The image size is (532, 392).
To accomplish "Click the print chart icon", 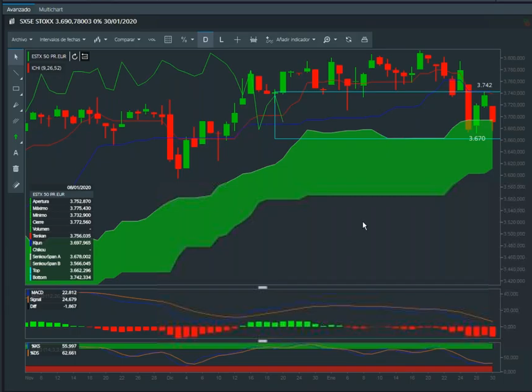I will 364,40.
